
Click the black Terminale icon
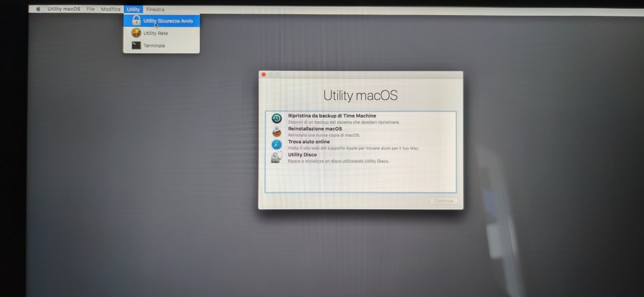[136, 46]
